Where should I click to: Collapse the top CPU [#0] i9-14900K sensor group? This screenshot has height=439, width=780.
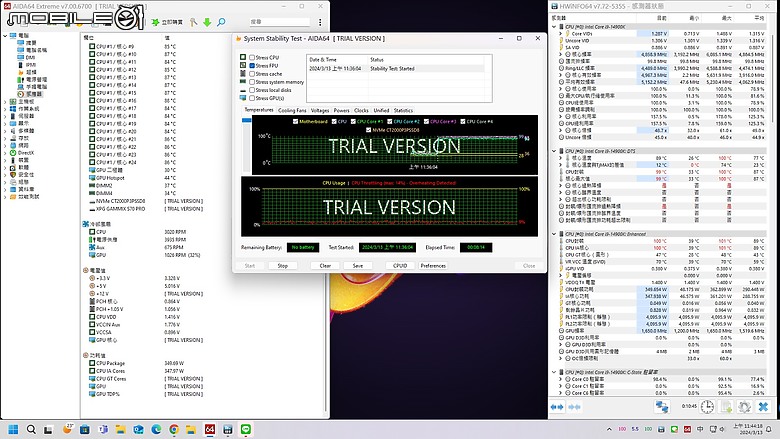tap(554, 27)
